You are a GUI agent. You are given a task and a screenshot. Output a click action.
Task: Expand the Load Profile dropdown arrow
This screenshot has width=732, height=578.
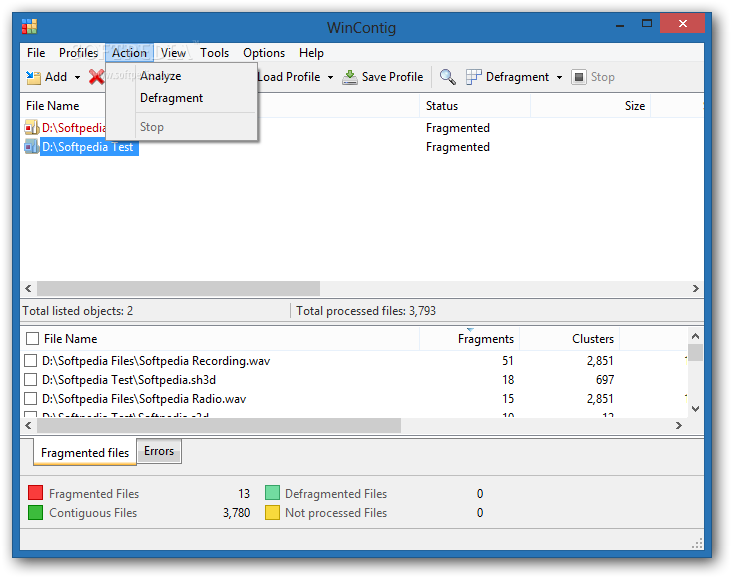click(x=331, y=78)
